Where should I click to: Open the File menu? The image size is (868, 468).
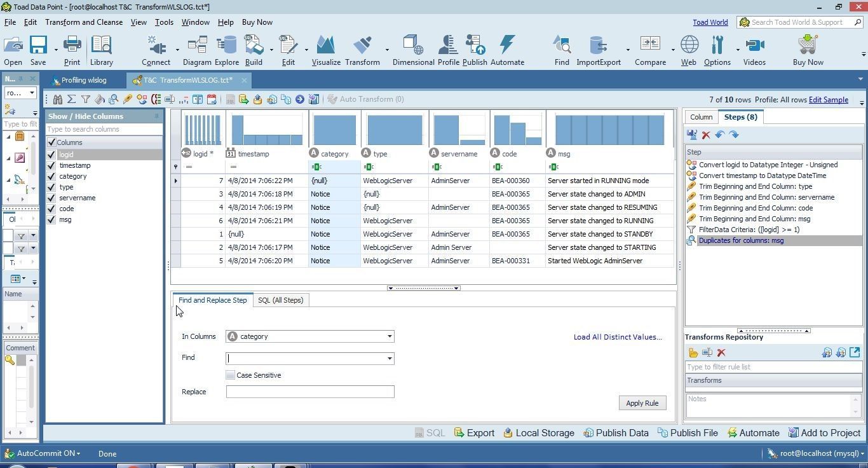[10, 22]
